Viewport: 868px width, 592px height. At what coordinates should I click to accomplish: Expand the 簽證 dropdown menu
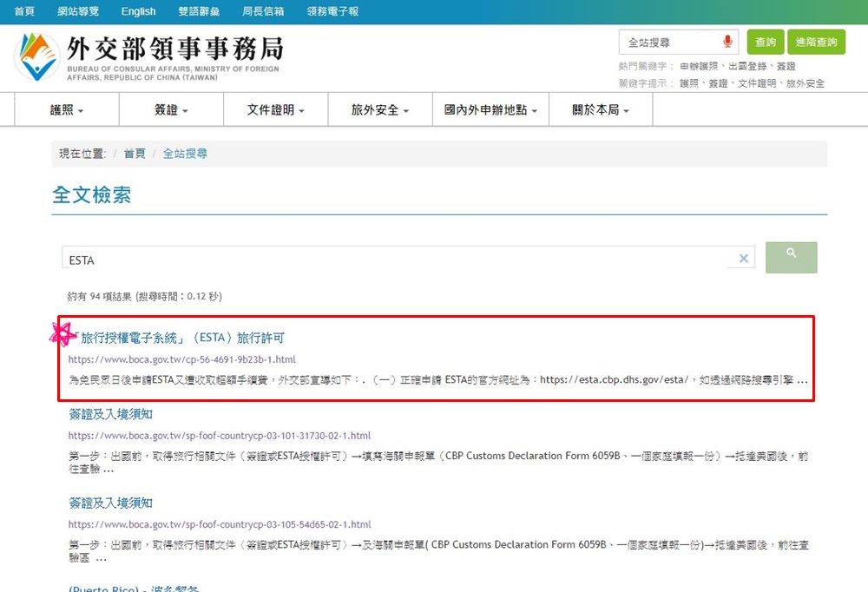coord(171,110)
